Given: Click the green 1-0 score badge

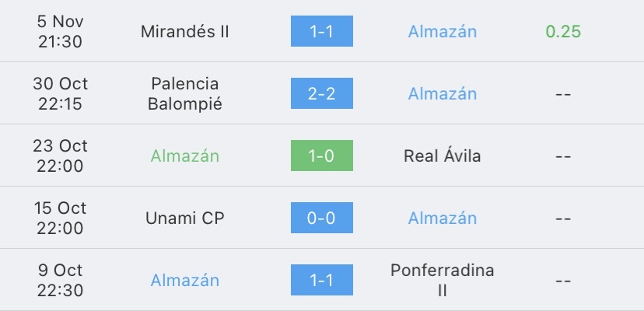Looking at the screenshot, I should (322, 155).
